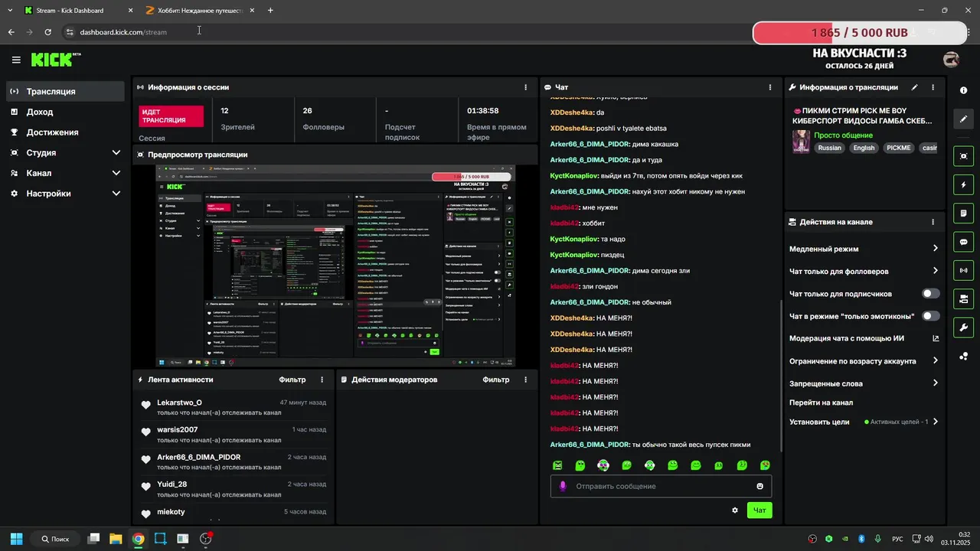
Task: Reload the page with the browser refresh button
Action: pyautogui.click(x=47, y=32)
